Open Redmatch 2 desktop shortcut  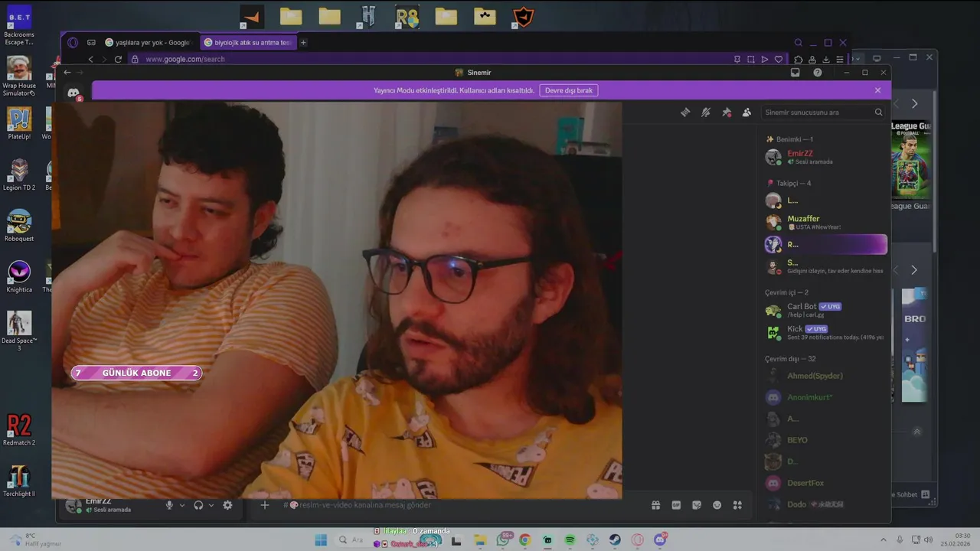tap(19, 430)
